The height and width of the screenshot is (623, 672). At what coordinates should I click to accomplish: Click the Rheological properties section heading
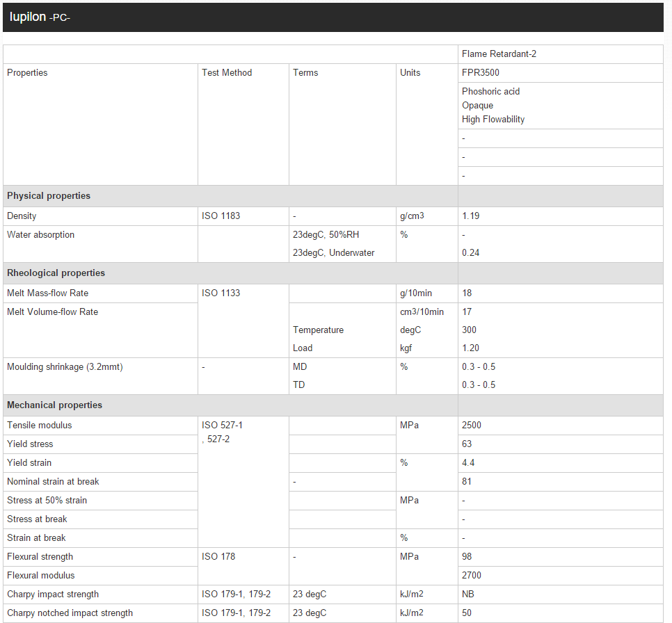[56, 273]
